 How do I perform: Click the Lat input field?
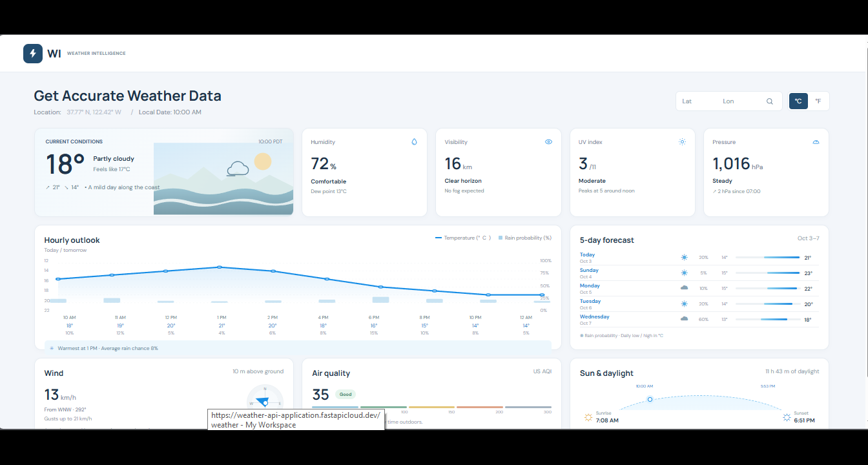(x=697, y=101)
